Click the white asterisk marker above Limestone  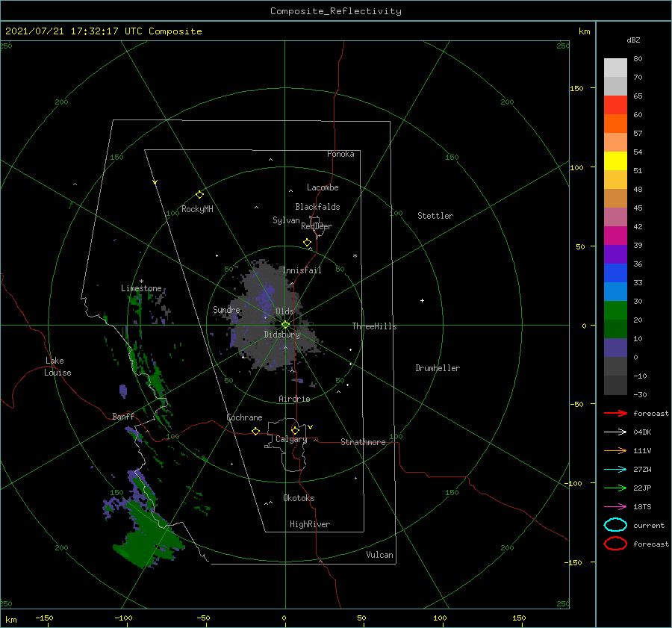point(141,282)
